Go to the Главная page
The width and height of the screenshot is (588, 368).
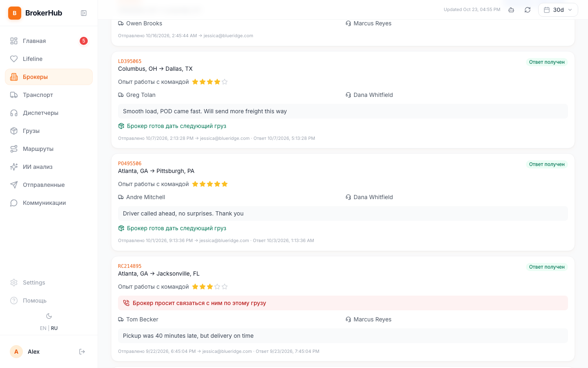click(x=49, y=41)
